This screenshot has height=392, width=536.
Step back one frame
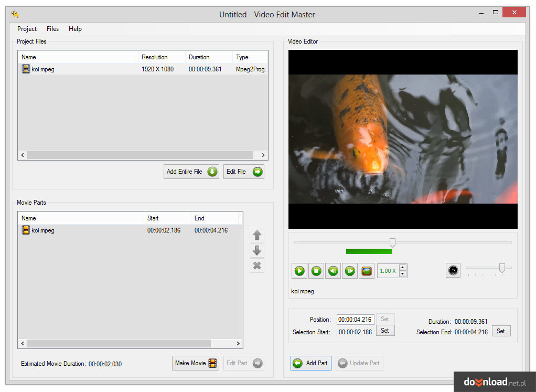click(x=333, y=271)
